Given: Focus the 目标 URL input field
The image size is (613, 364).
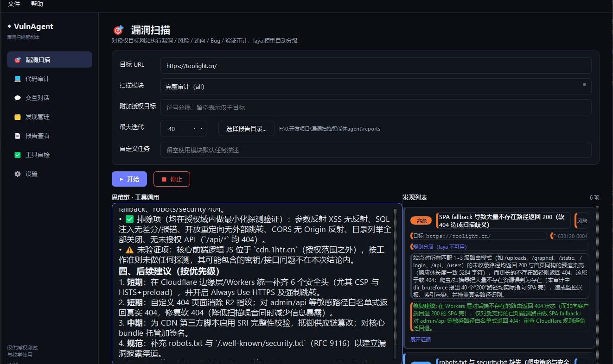Looking at the screenshot, I should (376, 65).
